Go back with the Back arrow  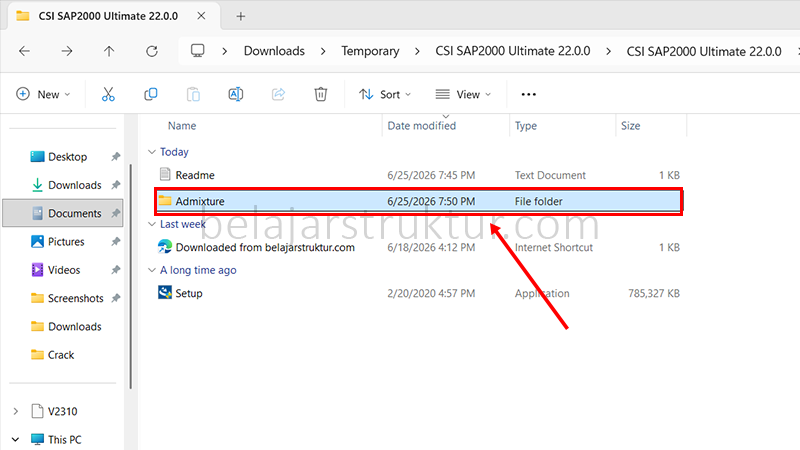pyautogui.click(x=24, y=51)
